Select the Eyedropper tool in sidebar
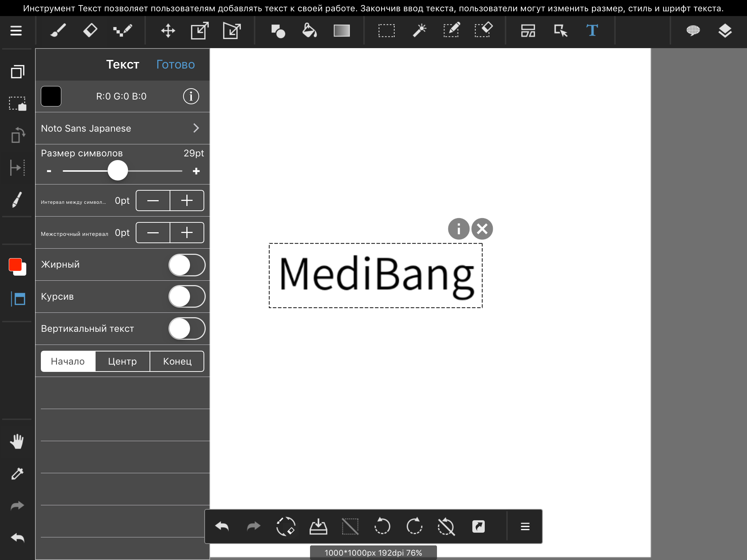Viewport: 747px width, 560px height. tap(18, 473)
